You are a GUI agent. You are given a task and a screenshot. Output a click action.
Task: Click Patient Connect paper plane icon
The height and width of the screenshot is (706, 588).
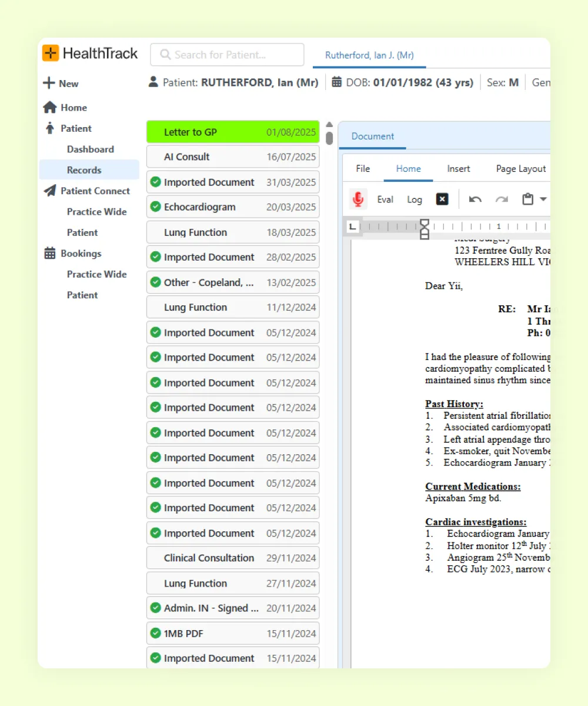pos(50,191)
